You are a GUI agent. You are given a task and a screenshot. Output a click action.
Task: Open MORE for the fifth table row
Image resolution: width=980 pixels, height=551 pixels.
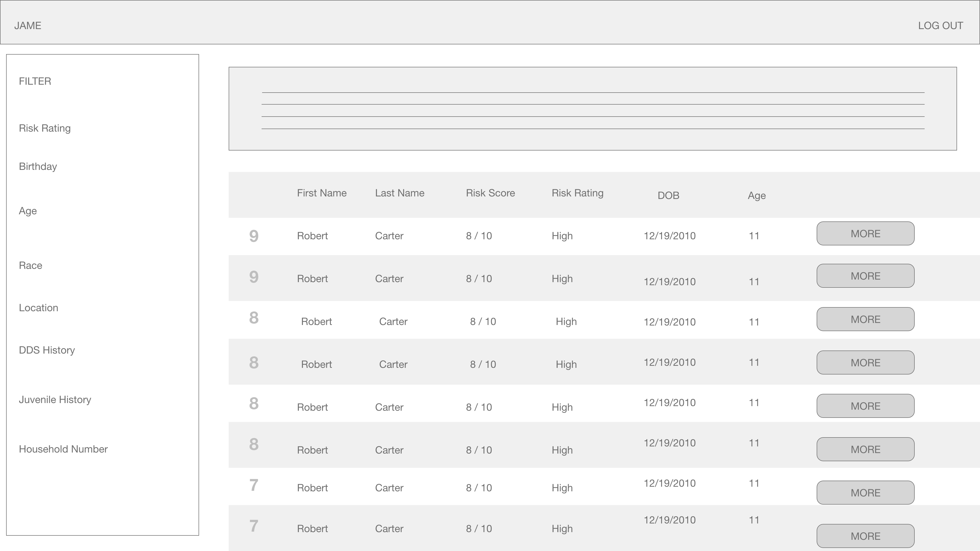click(865, 406)
